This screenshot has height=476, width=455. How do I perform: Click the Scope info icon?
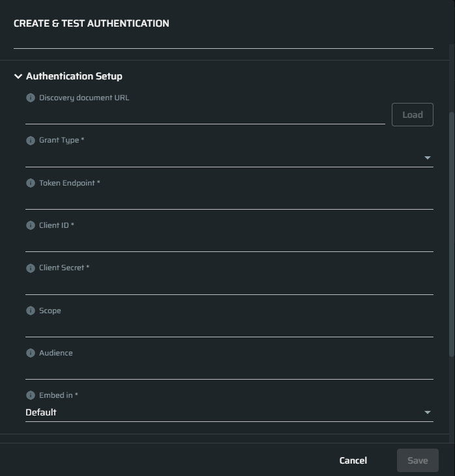pyautogui.click(x=31, y=311)
